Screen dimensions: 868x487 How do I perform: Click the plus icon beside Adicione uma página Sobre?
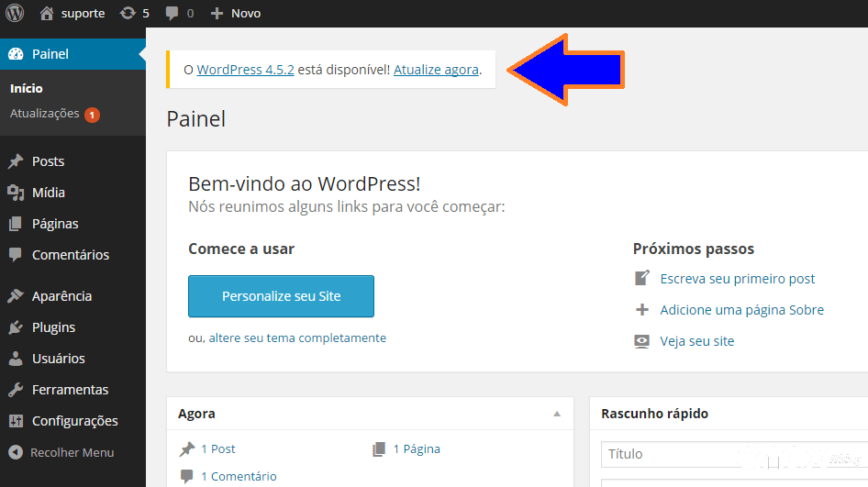click(642, 309)
